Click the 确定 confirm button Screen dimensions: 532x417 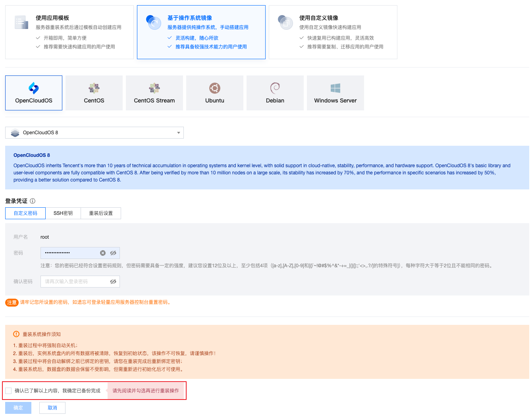(x=18, y=408)
